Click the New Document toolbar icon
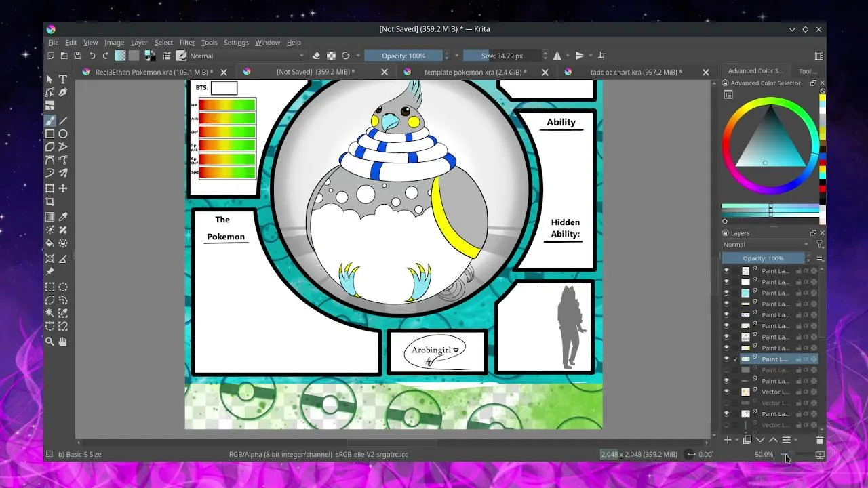The height and width of the screenshot is (488, 868). (x=51, y=56)
